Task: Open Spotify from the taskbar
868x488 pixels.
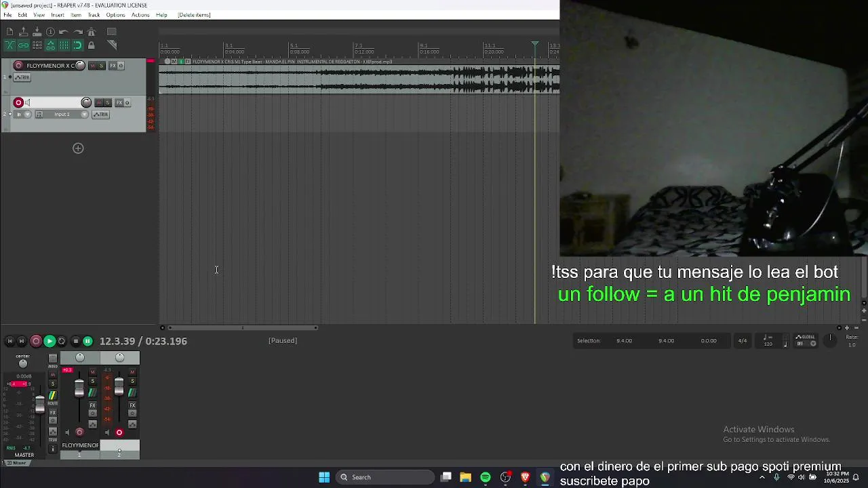Action: pyautogui.click(x=486, y=477)
